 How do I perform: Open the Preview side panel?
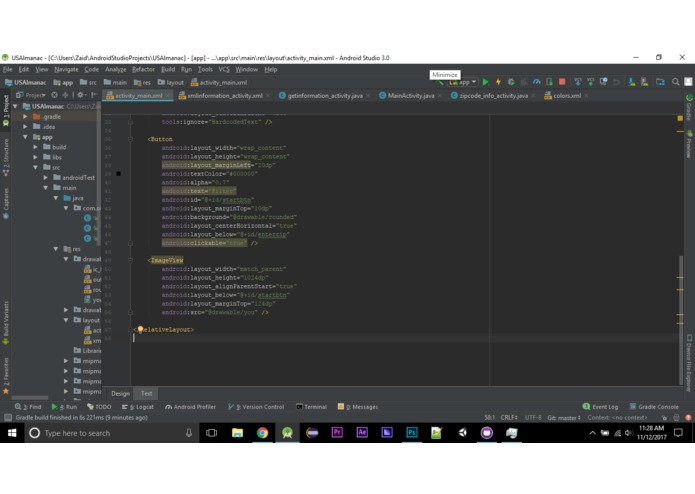pos(689,144)
